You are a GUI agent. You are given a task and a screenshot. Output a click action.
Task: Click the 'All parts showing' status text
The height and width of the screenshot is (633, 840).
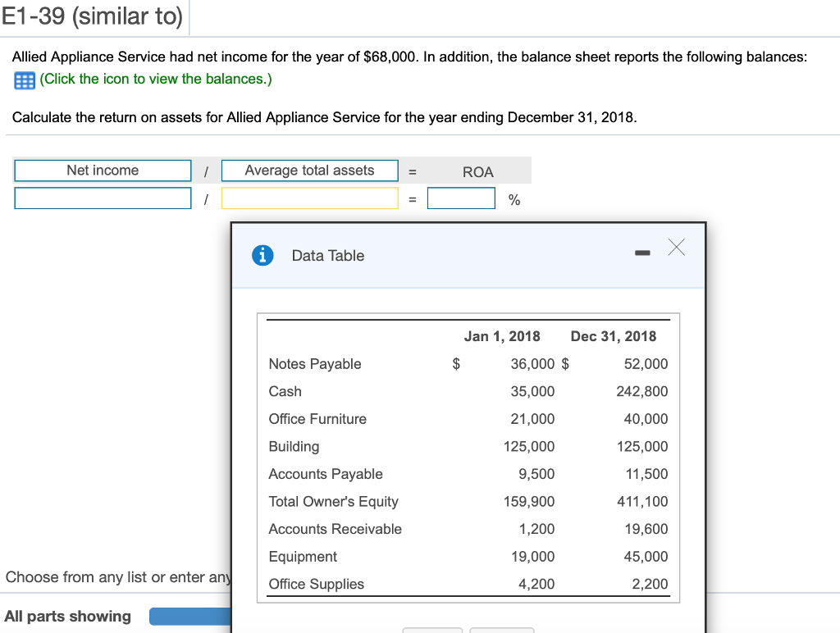point(67,617)
